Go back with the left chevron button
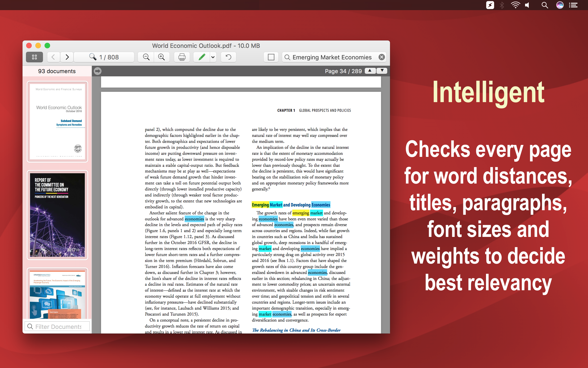Viewport: 588px width, 368px height. (x=54, y=57)
